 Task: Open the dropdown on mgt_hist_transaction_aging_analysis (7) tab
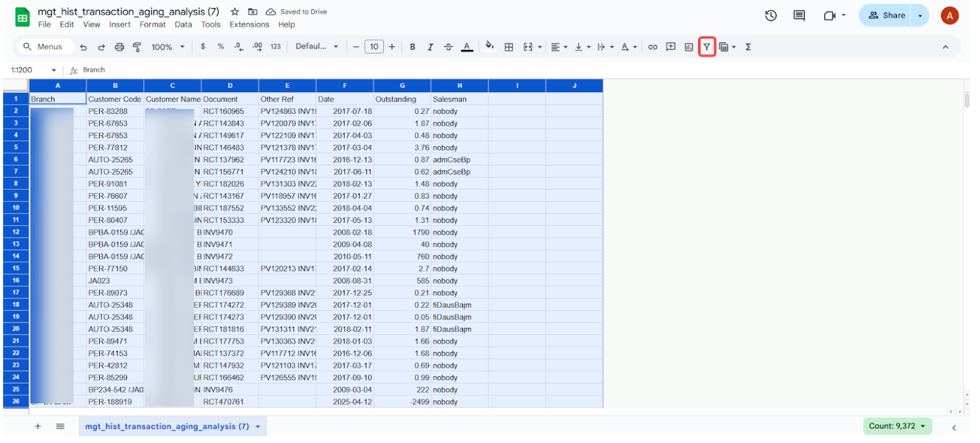pos(258,427)
